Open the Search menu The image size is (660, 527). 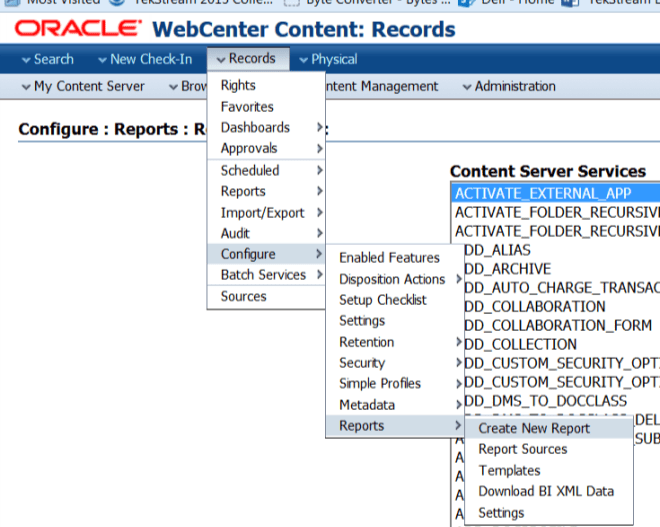48,59
